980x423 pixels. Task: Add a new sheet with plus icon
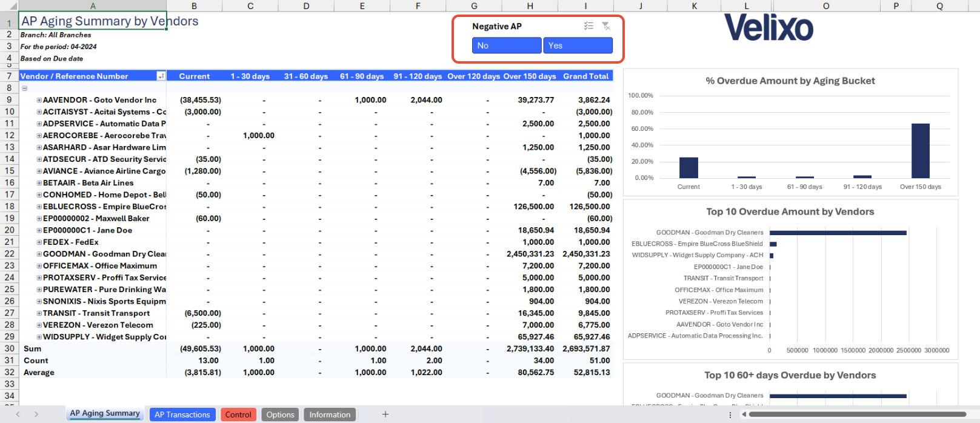[385, 415]
